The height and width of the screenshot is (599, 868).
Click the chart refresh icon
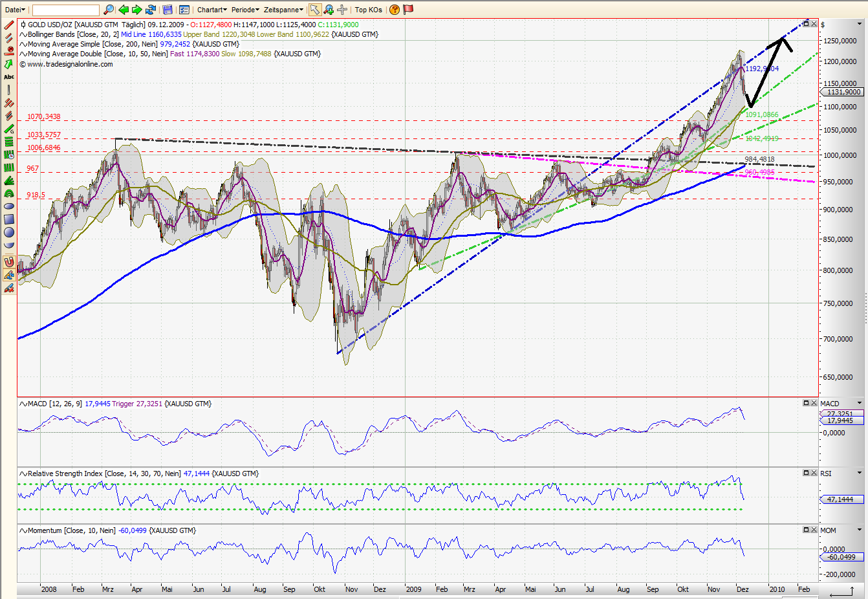[x=149, y=10]
